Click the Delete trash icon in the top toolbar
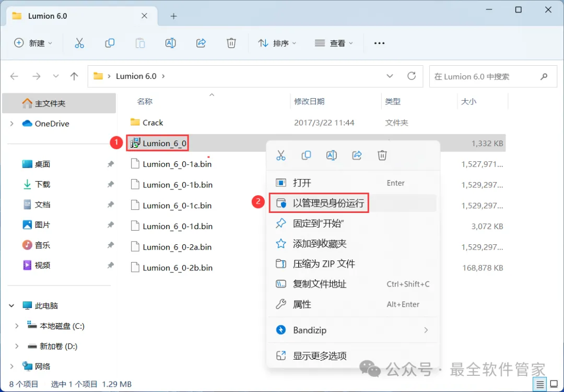This screenshot has width=564, height=392. [x=231, y=43]
